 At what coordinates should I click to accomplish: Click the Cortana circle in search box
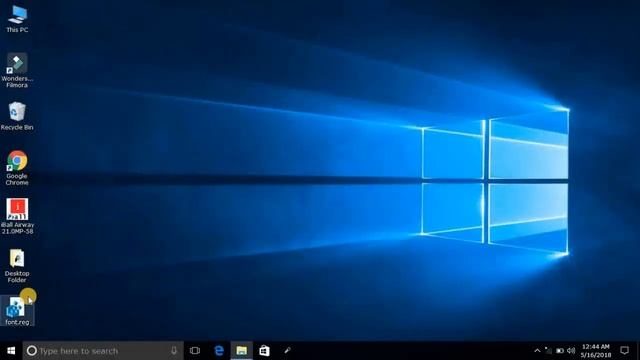32,351
